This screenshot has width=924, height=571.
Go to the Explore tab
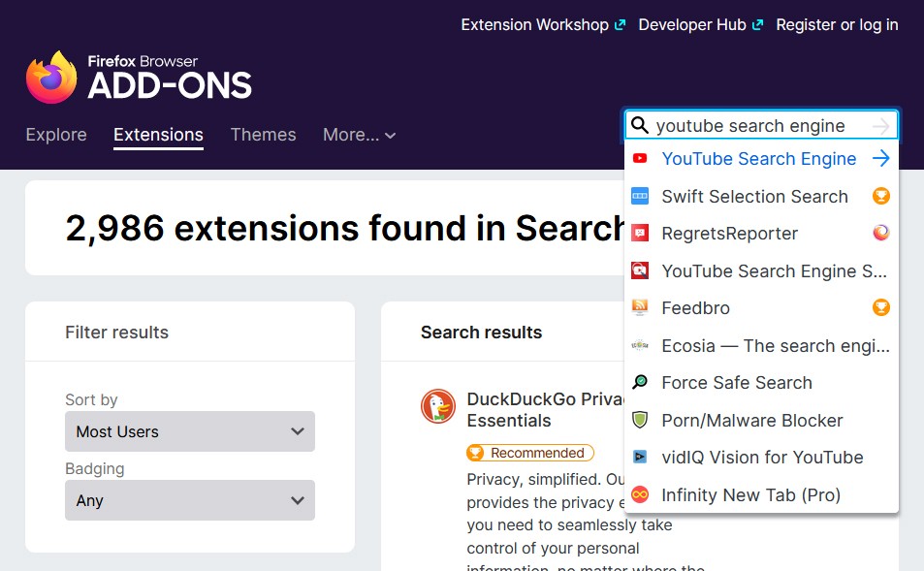click(56, 135)
